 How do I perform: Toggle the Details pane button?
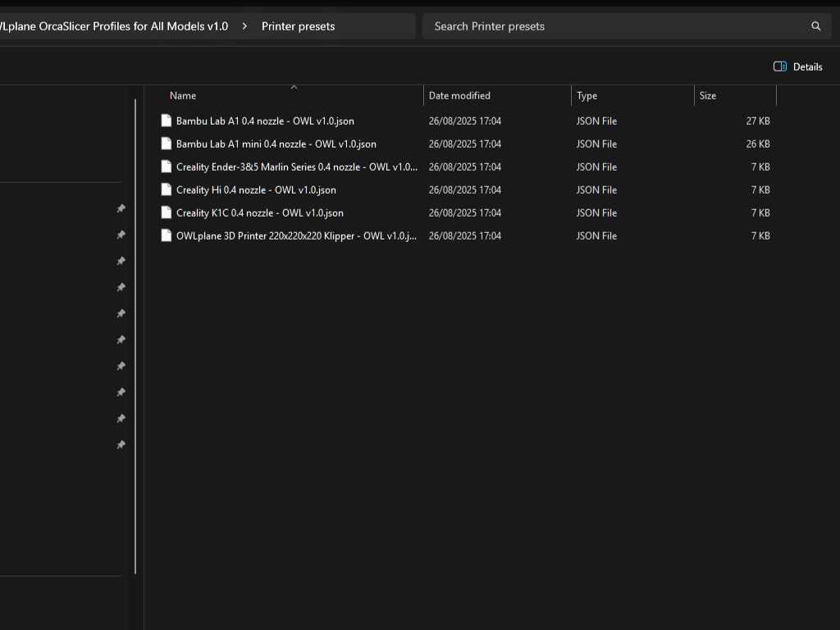(797, 66)
